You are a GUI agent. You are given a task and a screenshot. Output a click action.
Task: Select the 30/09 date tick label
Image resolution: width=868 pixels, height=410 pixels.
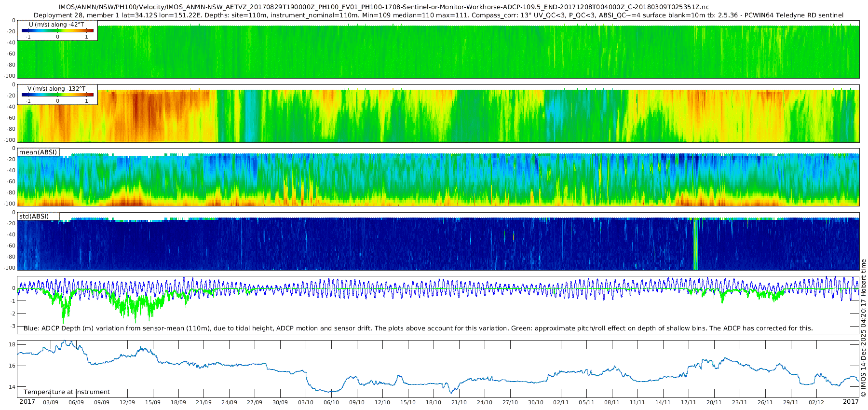tap(280, 402)
